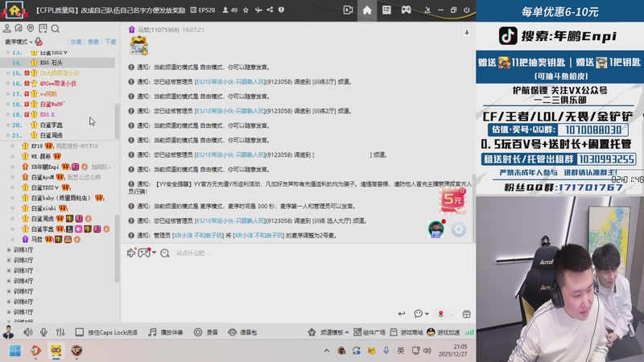Open the 游戏加速 game accelerator
The width and height of the screenshot is (644, 362).
pyautogui.click(x=444, y=332)
